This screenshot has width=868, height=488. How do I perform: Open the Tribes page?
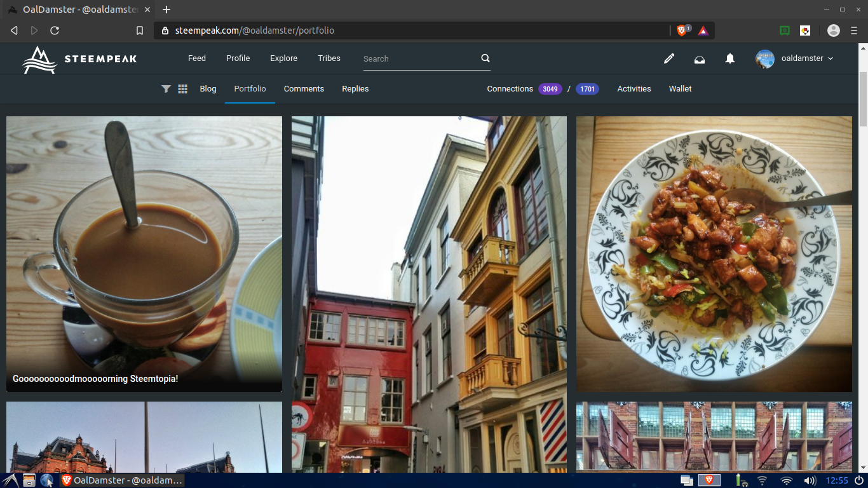329,58
